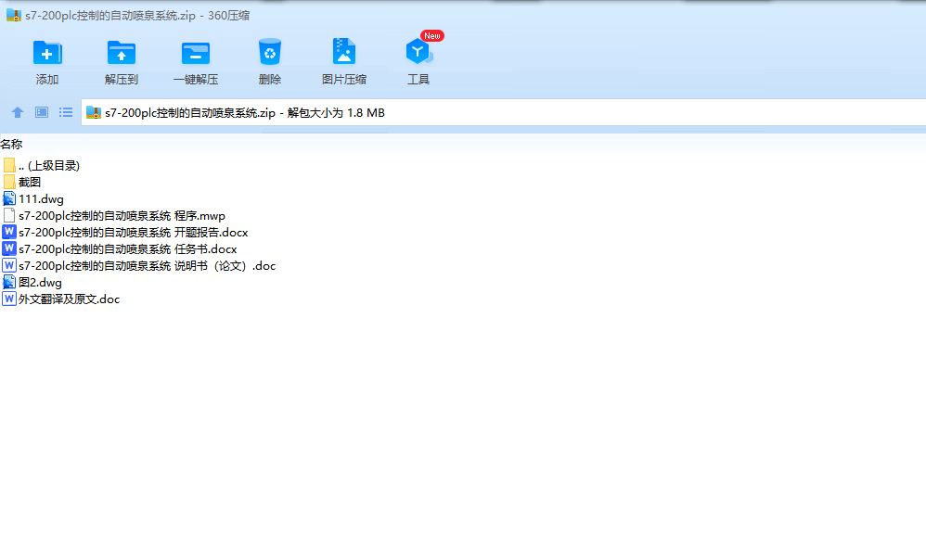This screenshot has height=560, width=926.
Task: Click the Word icon of 任务书.docx
Action: click(9, 248)
